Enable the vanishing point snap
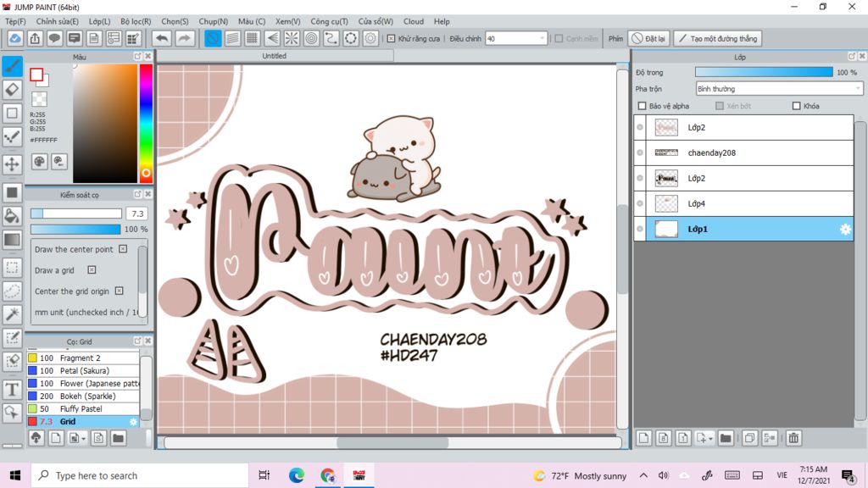 coord(272,39)
